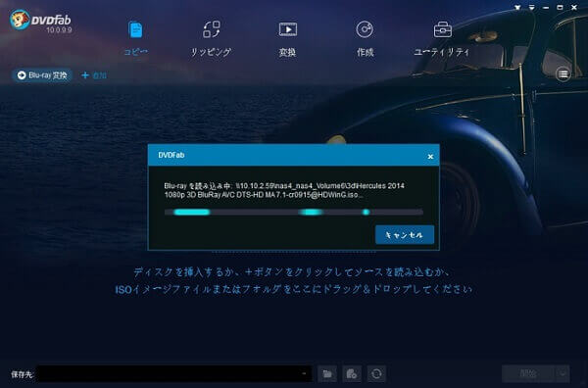The image size is (588, 388).
Task: Expand the arrow next to the Start button
Action: pos(563,373)
